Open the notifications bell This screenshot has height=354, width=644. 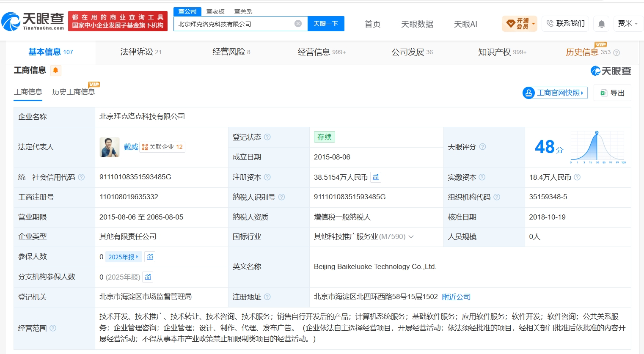[602, 24]
